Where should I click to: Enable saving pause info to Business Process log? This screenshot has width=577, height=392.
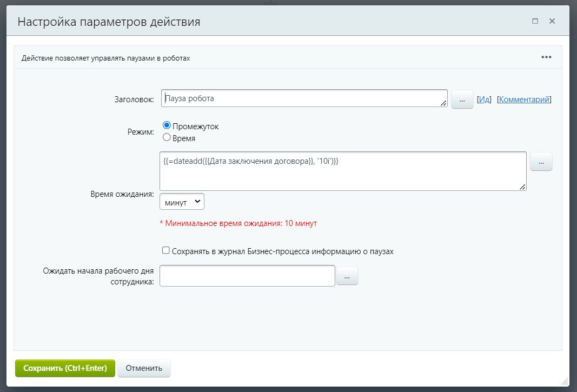[166, 251]
